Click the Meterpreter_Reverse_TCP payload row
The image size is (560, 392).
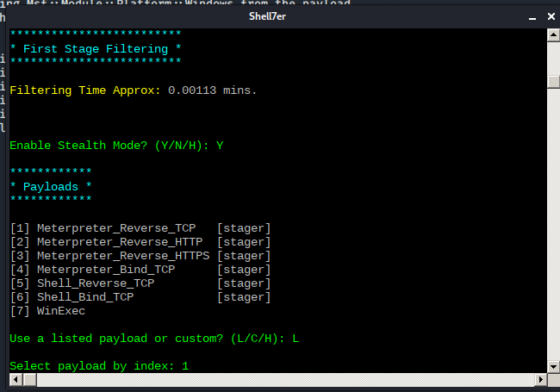[140, 228]
